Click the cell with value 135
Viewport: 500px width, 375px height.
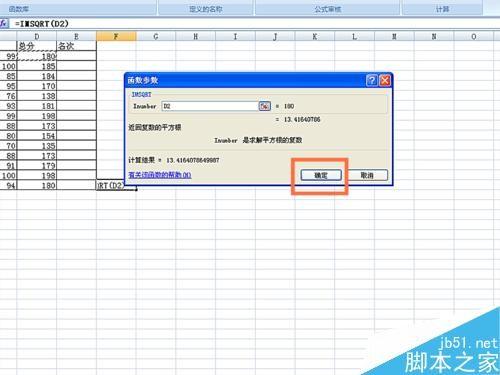[x=36, y=146]
